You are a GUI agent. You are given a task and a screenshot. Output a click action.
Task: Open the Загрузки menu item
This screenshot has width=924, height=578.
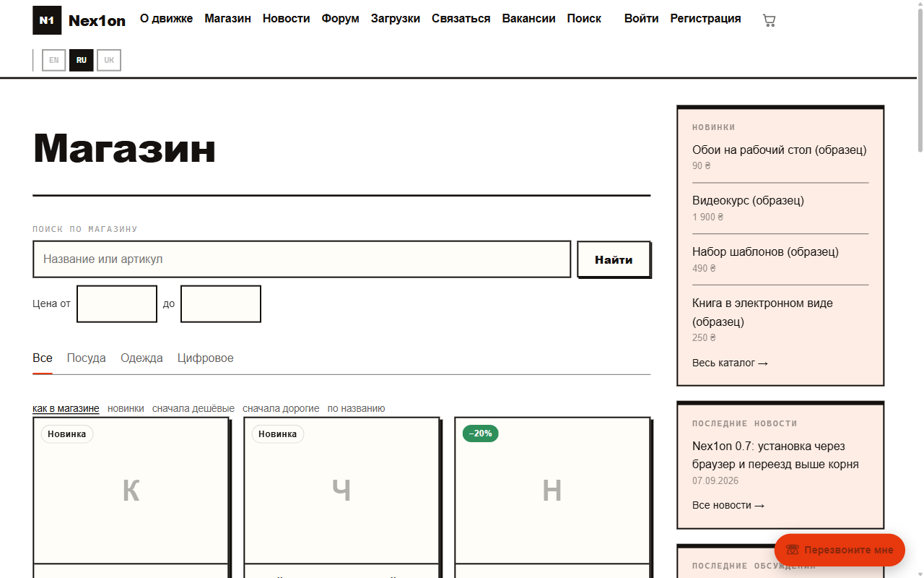click(x=396, y=19)
